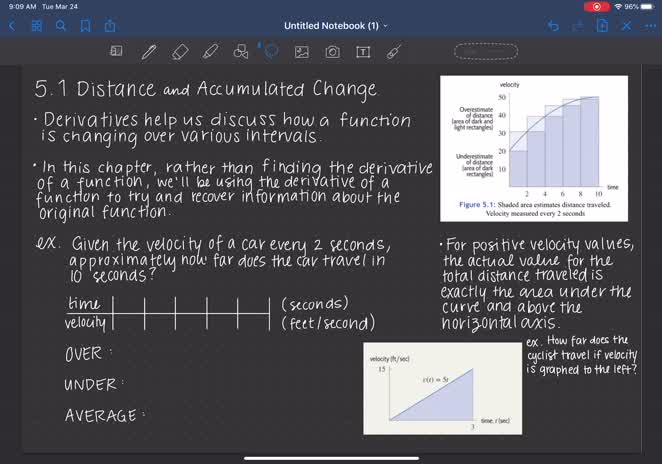Viewport: 662px width, 464px height.
Task: Undo the last stroke
Action: coord(552,25)
